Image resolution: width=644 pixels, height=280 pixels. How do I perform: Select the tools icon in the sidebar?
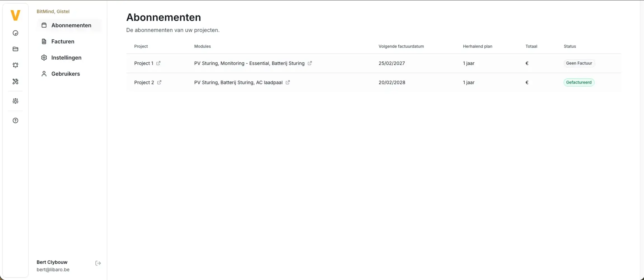pos(15,81)
